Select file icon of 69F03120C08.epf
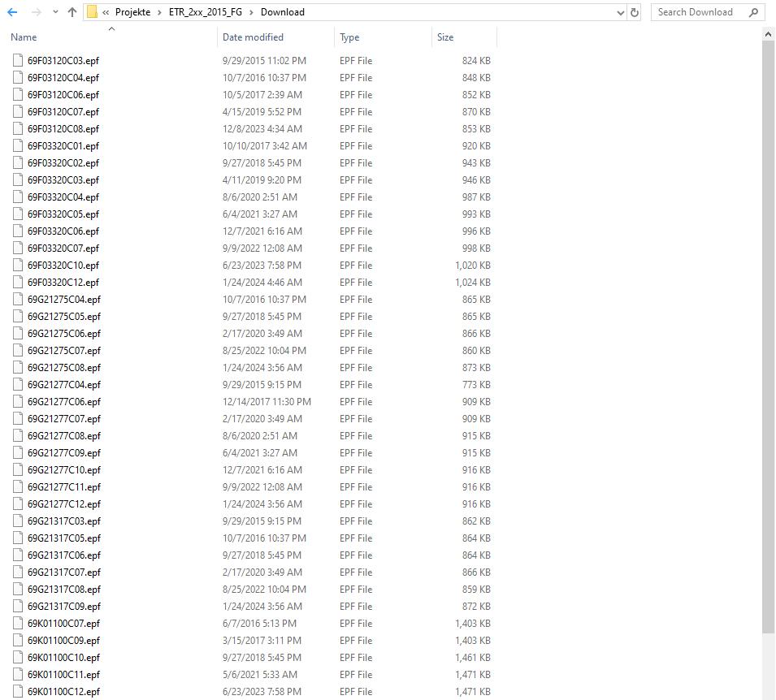This screenshot has width=776, height=700. 18,128
